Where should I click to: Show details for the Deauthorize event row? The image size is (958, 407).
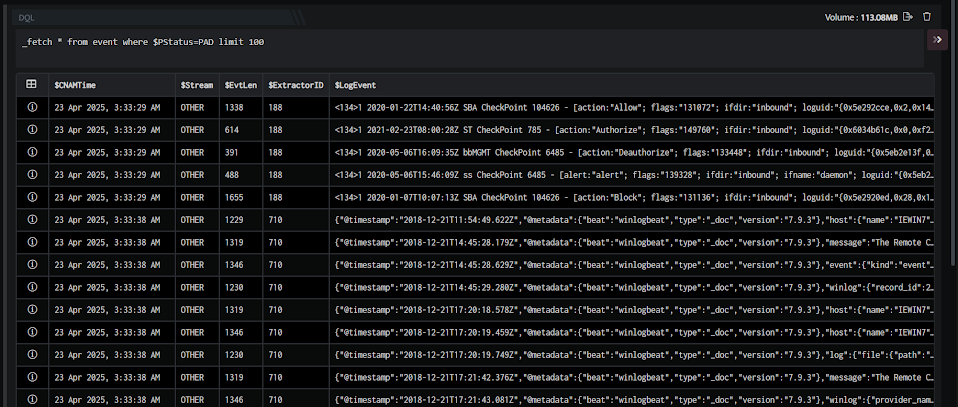(x=32, y=152)
